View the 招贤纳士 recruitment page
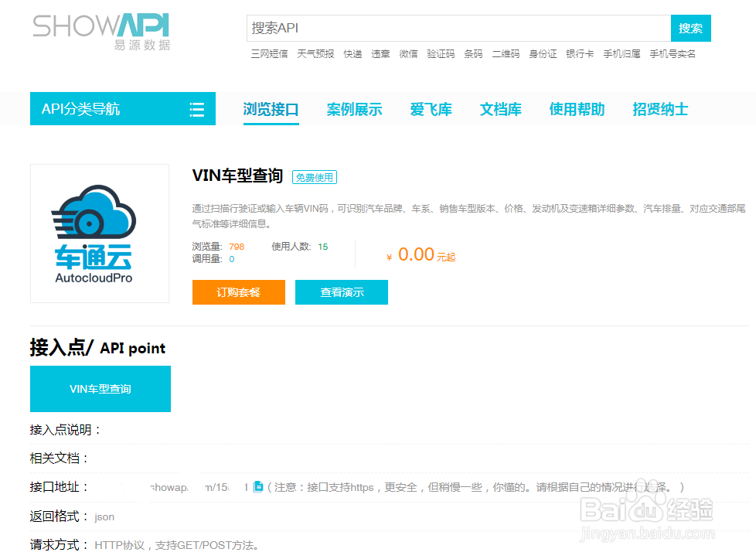The height and width of the screenshot is (559, 756). (659, 109)
